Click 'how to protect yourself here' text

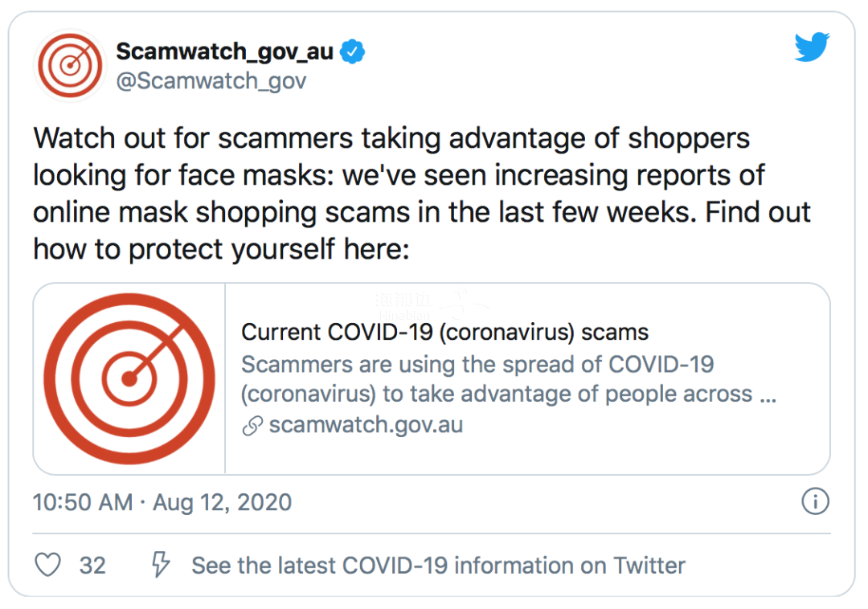click(222, 249)
